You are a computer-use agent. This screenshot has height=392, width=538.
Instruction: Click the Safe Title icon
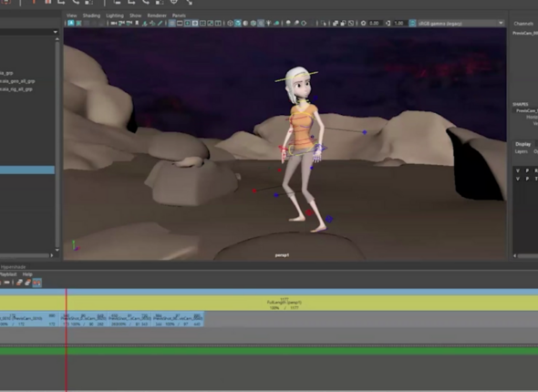coord(218,24)
